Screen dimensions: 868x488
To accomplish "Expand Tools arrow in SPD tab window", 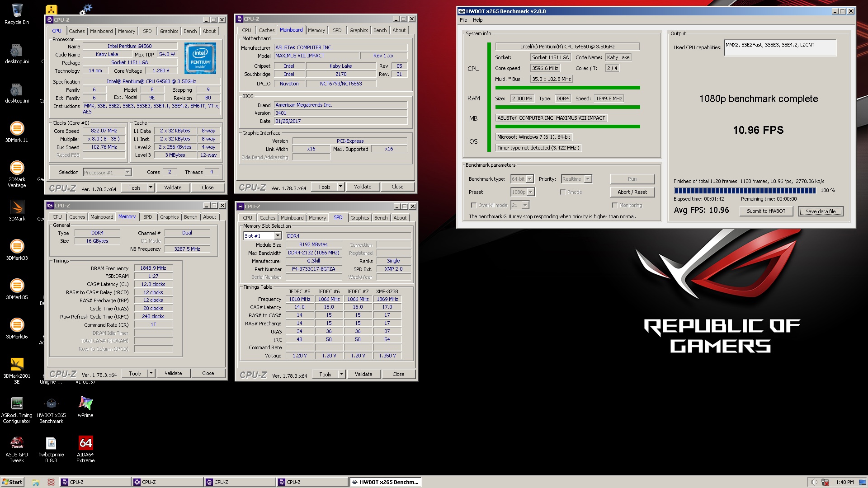I will pyautogui.click(x=342, y=374).
